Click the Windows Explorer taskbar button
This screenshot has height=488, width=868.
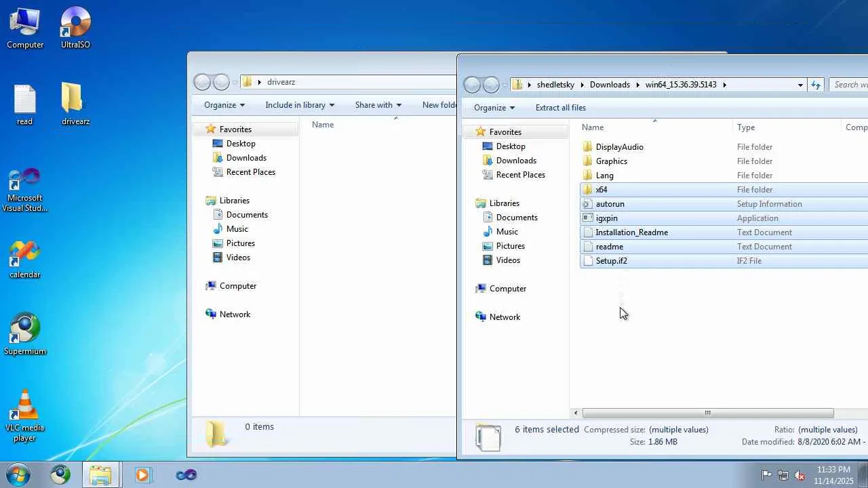(x=101, y=474)
